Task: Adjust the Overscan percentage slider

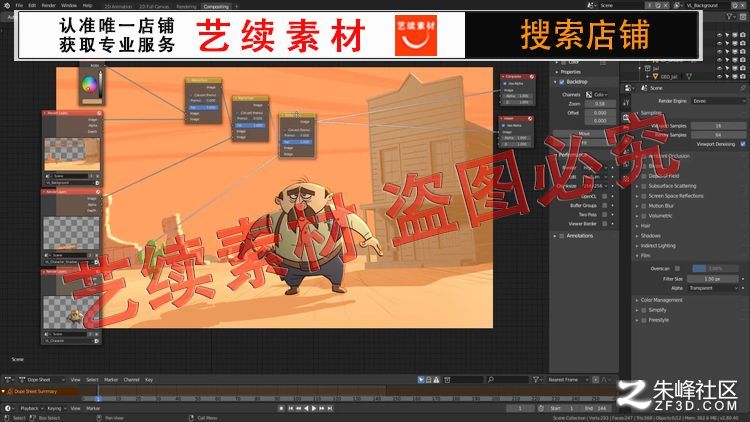Action: click(715, 268)
